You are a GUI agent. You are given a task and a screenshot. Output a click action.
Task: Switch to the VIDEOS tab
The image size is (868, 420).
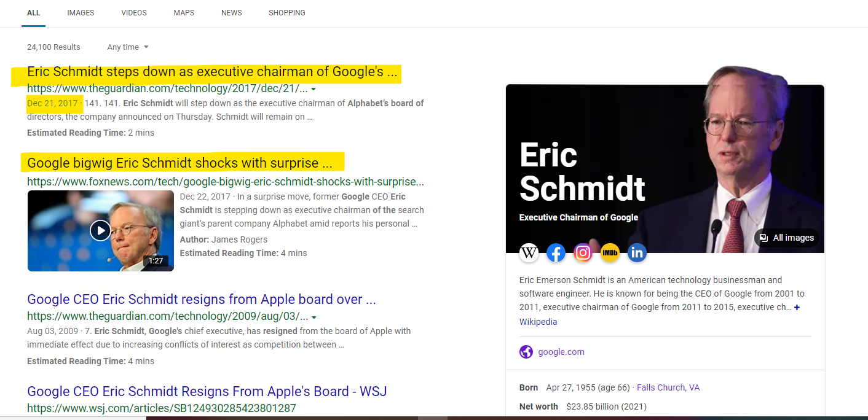coord(134,13)
